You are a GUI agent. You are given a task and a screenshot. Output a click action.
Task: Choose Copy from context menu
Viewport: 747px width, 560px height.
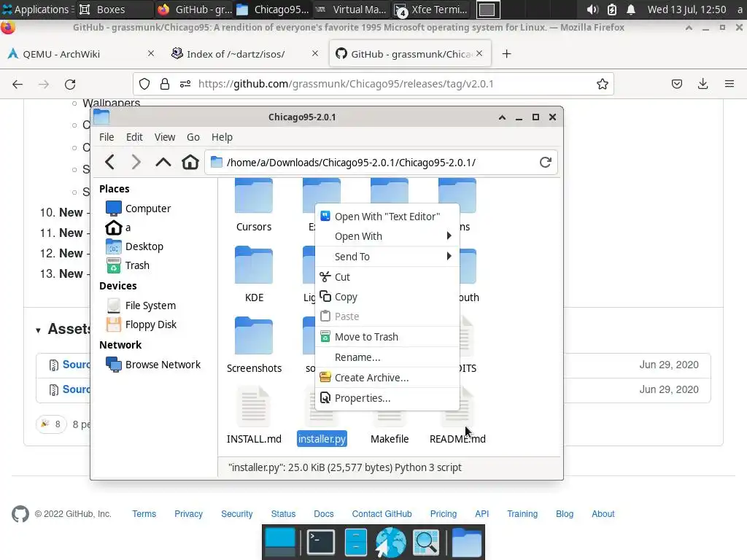click(387, 297)
